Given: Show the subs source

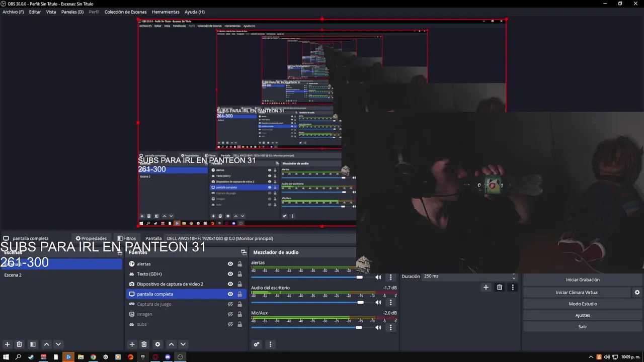Looking at the screenshot, I should click(x=230, y=324).
